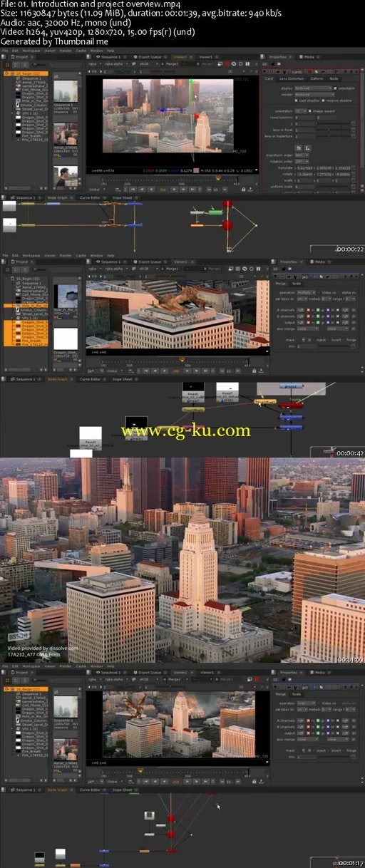365x868 pixels.
Task: Switch to Lens Distortion tab in Card properties
Action: point(292,78)
